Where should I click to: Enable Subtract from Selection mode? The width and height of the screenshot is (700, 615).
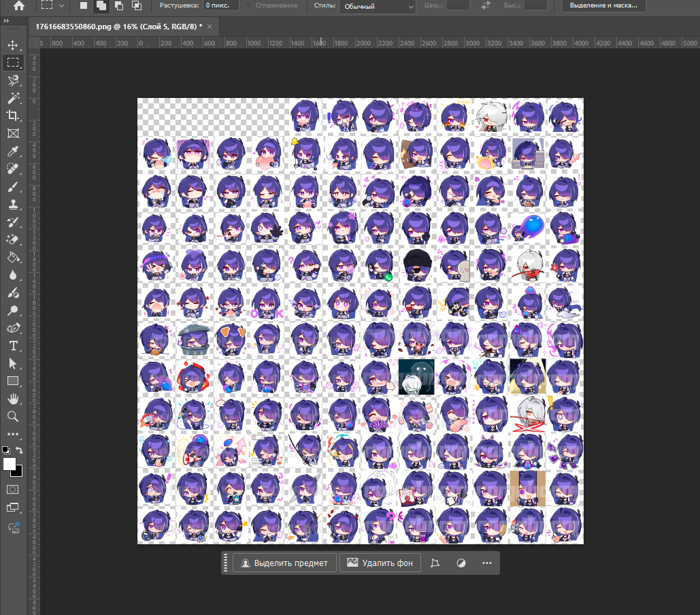[119, 5]
